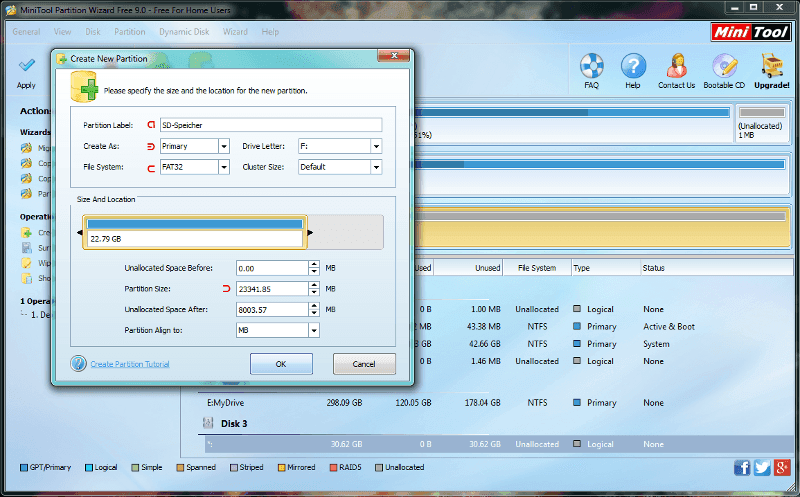This screenshot has height=497, width=800.
Task: Click the GPT/Primary legend swatch
Action: pos(23,467)
